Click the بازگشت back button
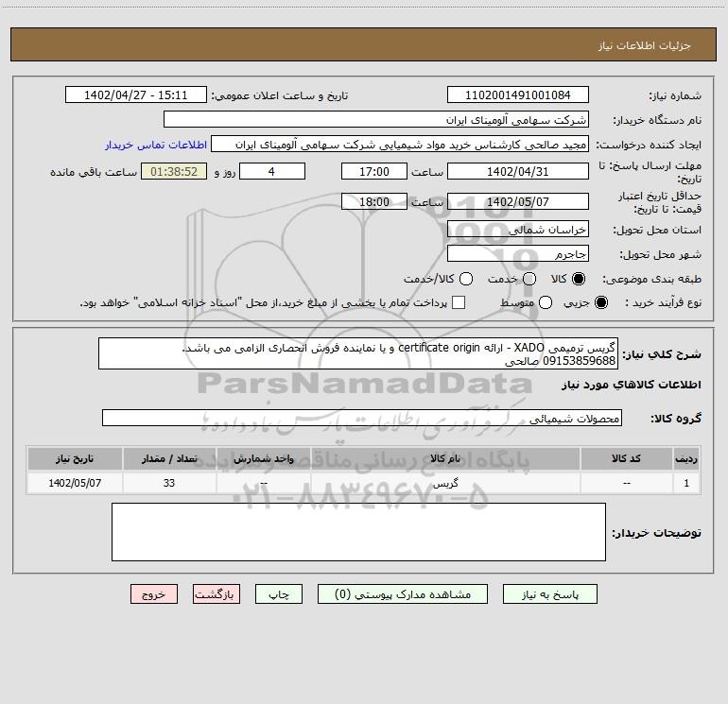 coord(217,594)
